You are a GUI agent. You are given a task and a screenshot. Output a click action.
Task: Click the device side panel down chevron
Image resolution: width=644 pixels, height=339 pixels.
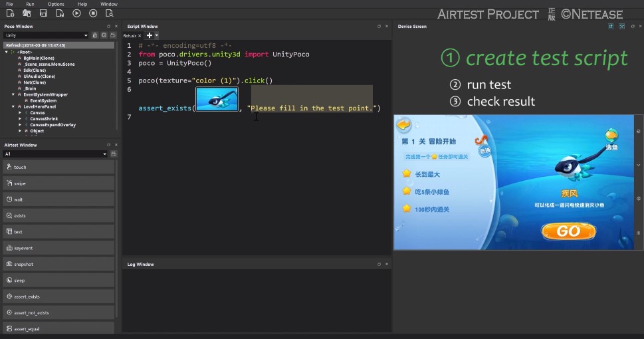pos(638,165)
